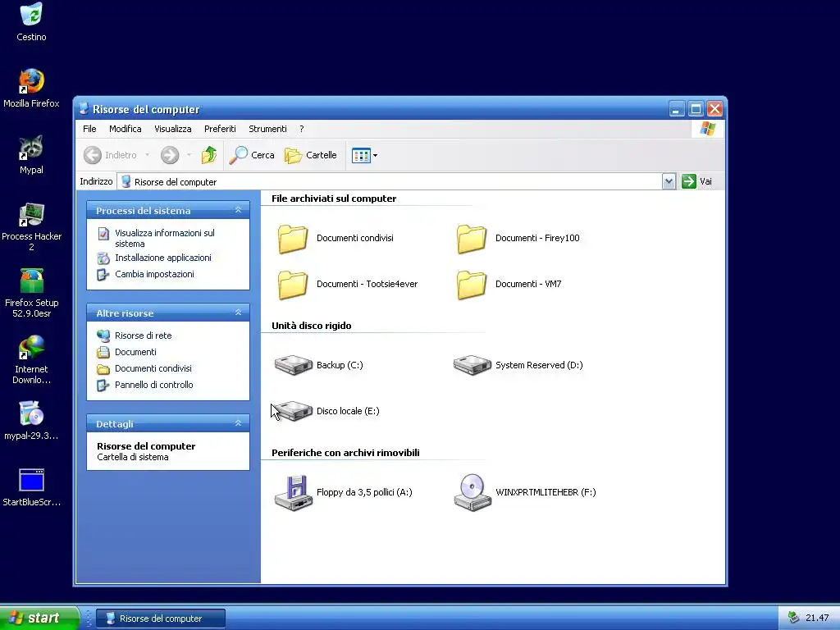This screenshot has height=630, width=840.
Task: Open the view mode dropdown button
Action: (x=364, y=155)
